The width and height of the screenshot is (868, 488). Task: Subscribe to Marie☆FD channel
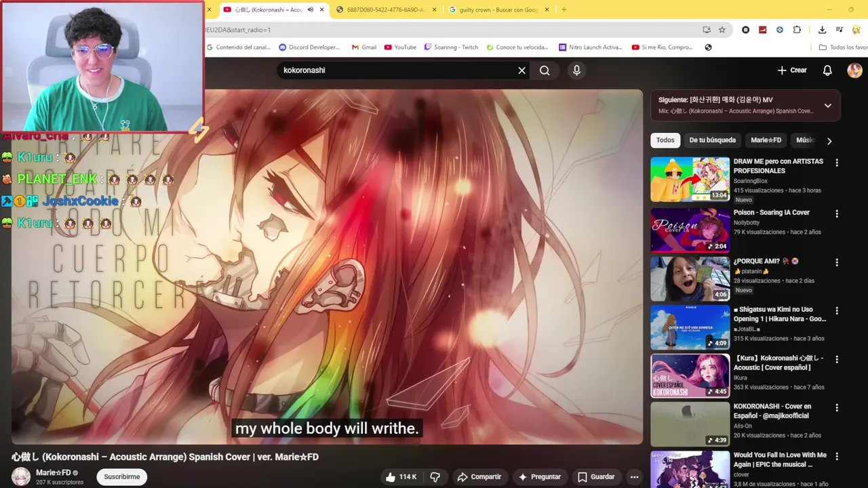(122, 477)
